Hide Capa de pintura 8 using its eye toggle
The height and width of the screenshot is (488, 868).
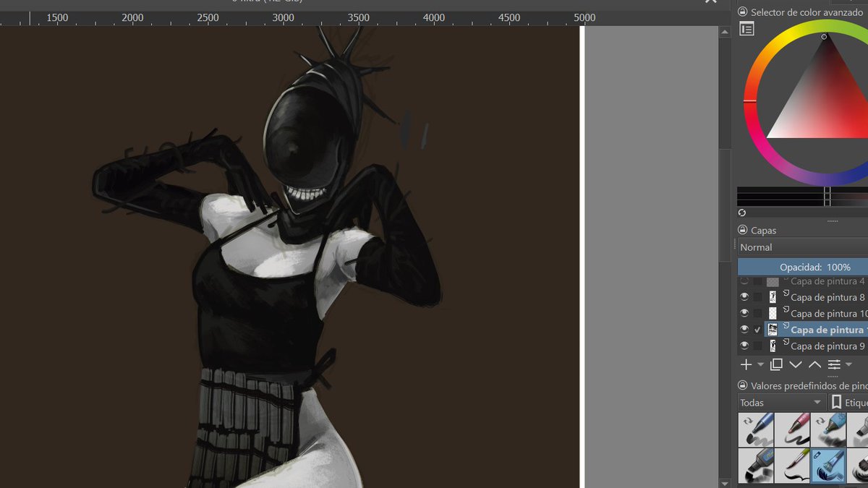[x=744, y=296]
